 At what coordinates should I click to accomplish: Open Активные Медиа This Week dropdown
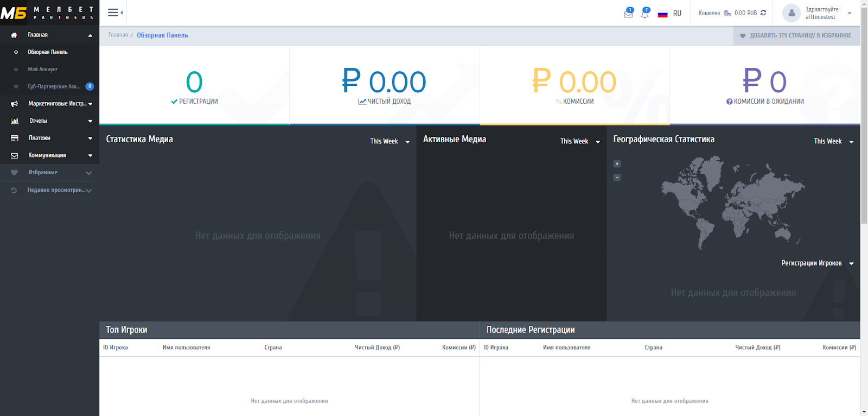580,141
